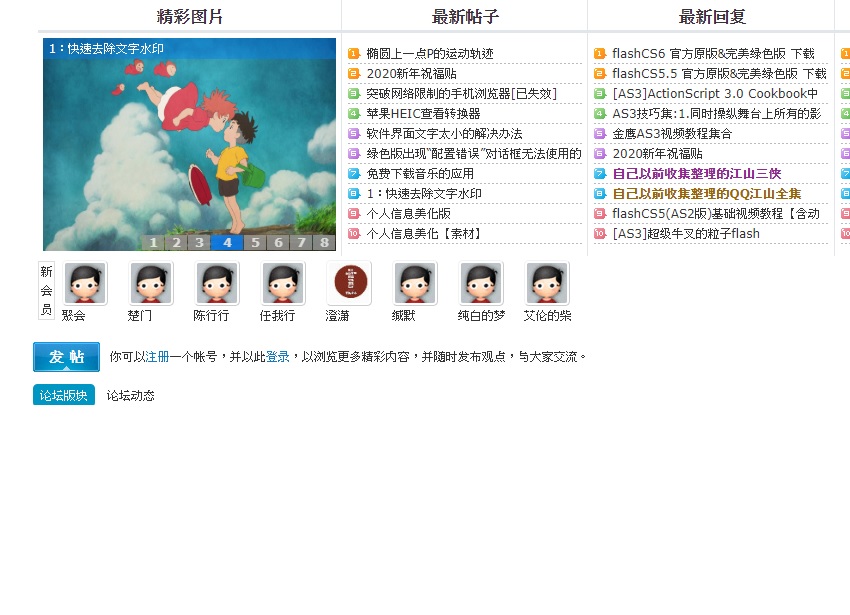Click number 2 badge beside 2020新年祝福贴 in latest posts
The height and width of the screenshot is (615, 850).
click(x=353, y=74)
